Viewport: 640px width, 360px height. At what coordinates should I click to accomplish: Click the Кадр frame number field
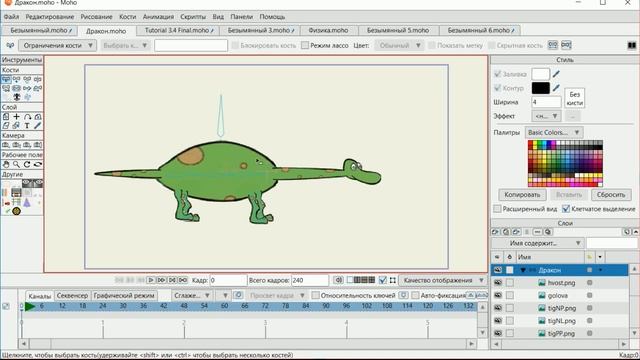pyautogui.click(x=228, y=280)
